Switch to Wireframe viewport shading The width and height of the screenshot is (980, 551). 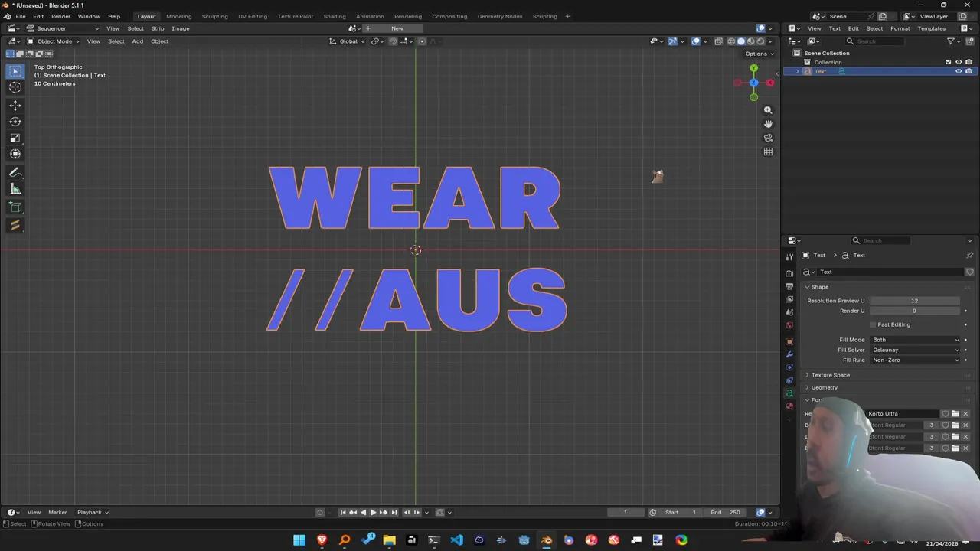click(x=731, y=41)
